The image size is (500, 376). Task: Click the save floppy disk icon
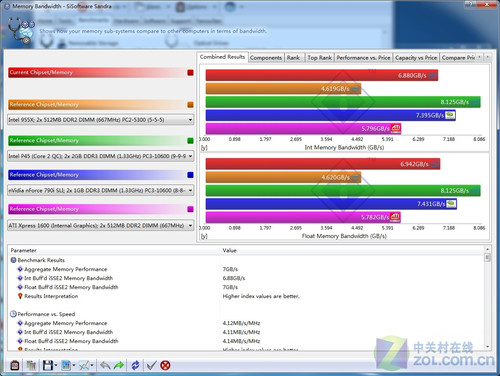click(48, 365)
